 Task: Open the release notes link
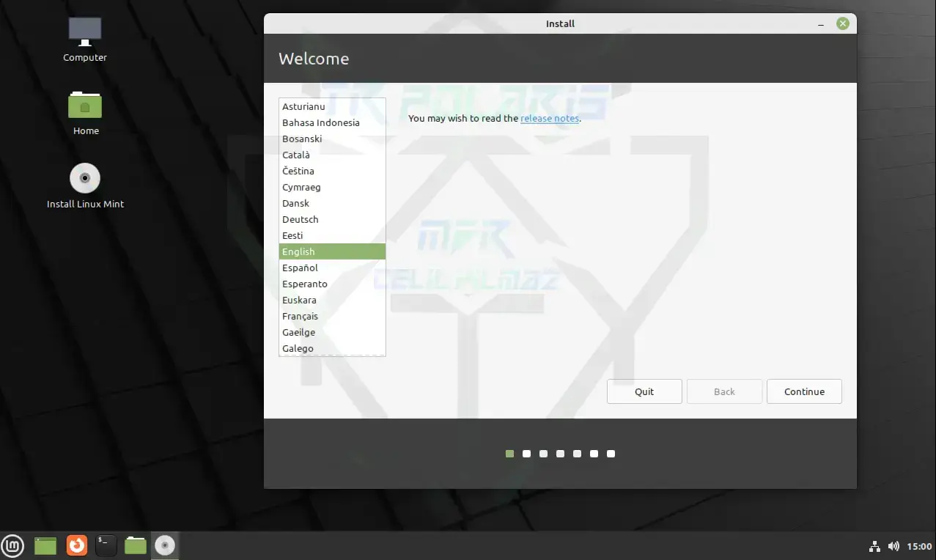550,118
